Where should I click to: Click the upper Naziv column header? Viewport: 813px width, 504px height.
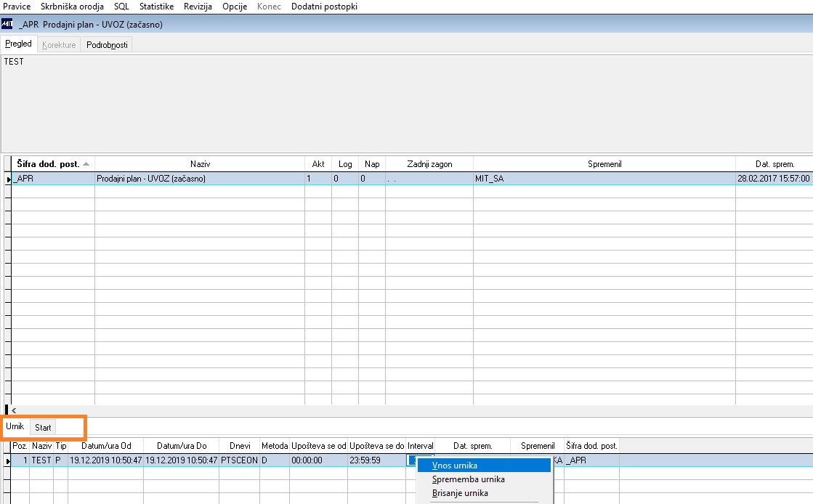pos(200,164)
